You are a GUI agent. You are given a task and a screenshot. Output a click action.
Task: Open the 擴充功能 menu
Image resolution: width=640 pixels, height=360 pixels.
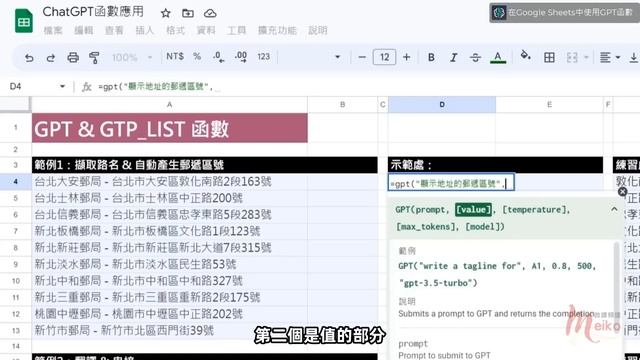(277, 30)
